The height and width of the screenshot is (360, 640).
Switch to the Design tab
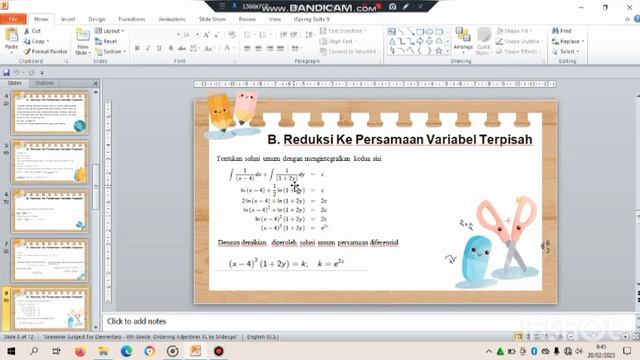tap(97, 19)
